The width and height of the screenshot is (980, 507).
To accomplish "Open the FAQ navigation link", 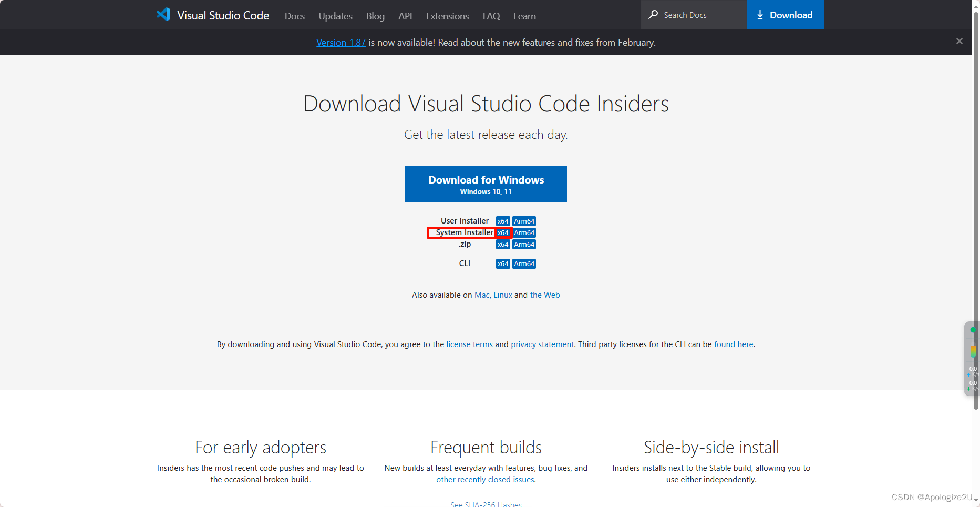I will (x=491, y=16).
